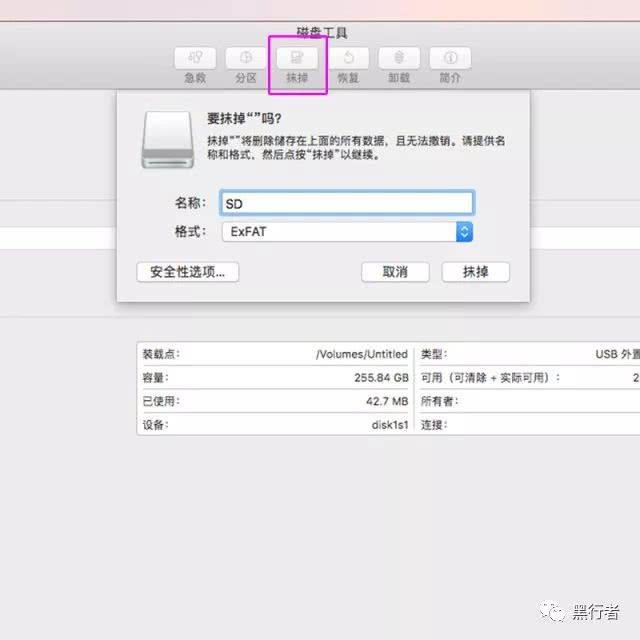The image size is (640, 640).
Task: Select the 所有者 label in info table
Action: click(440, 401)
